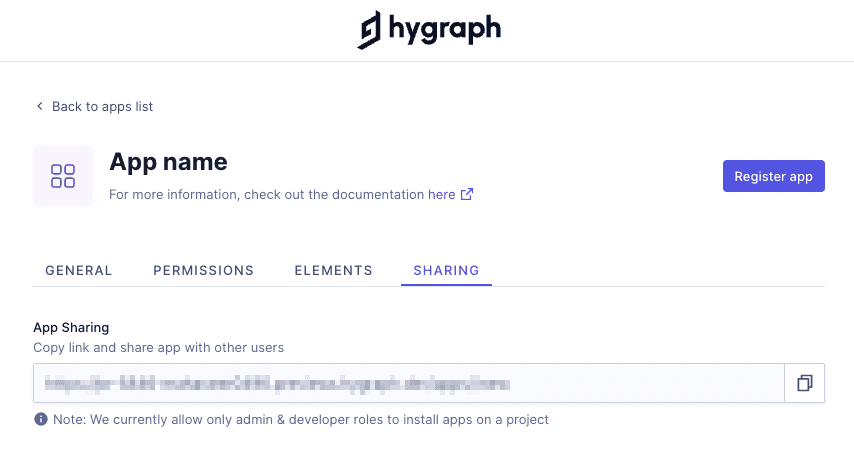Click the back chevron arrow icon

click(x=39, y=106)
